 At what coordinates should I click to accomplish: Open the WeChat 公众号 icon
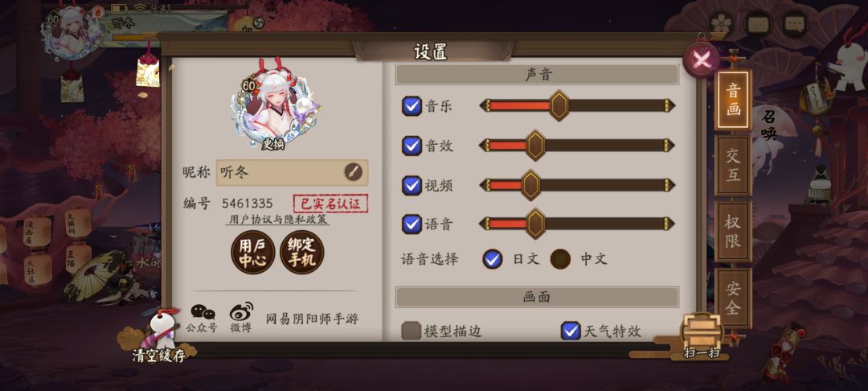[x=202, y=318]
